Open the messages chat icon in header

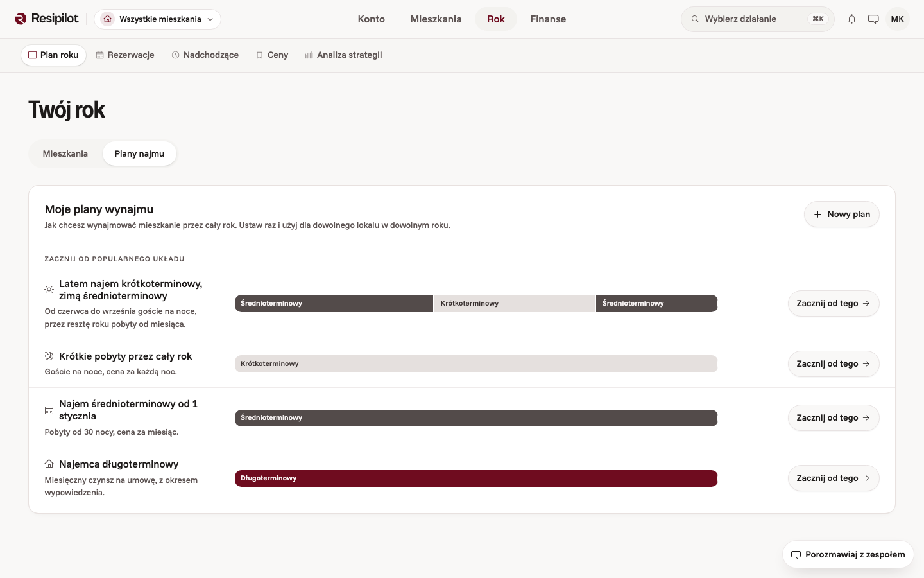coord(873,19)
